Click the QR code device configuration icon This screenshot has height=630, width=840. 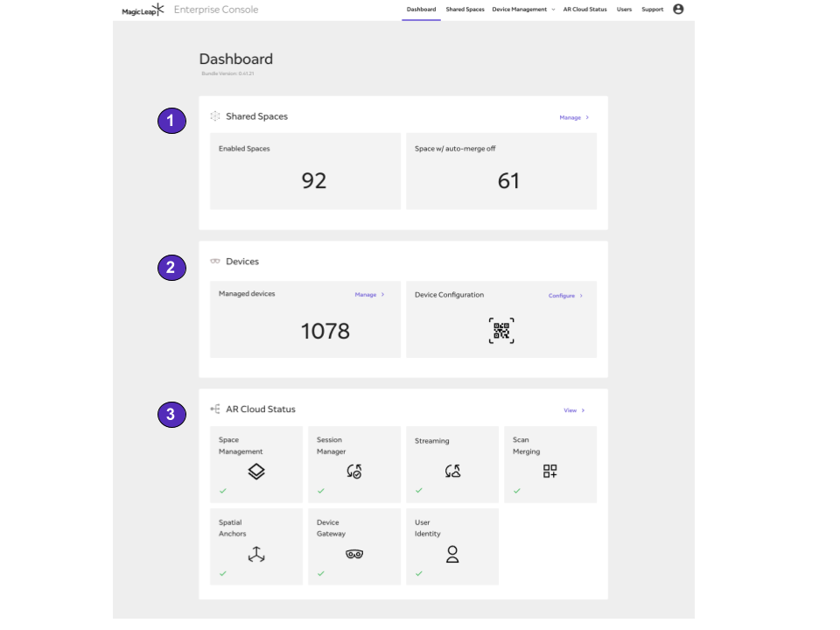coord(501,331)
